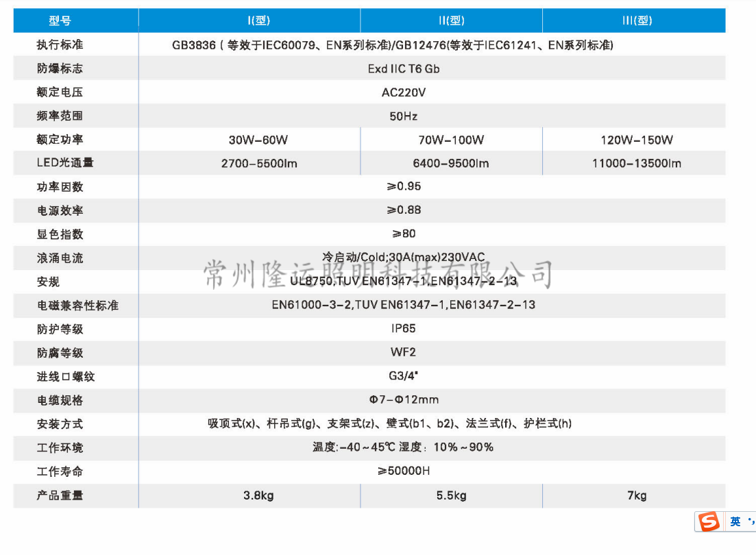This screenshot has width=756, height=555.
Task: Click the 7kg product weight cell
Action: tap(637, 495)
